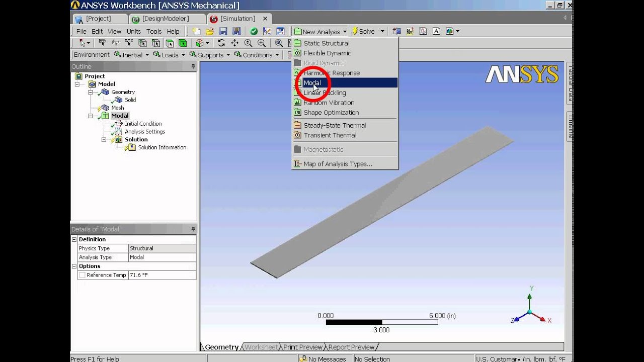This screenshot has height=362, width=644.
Task: Choose Shape Optimization analysis type
Action: click(x=345, y=113)
